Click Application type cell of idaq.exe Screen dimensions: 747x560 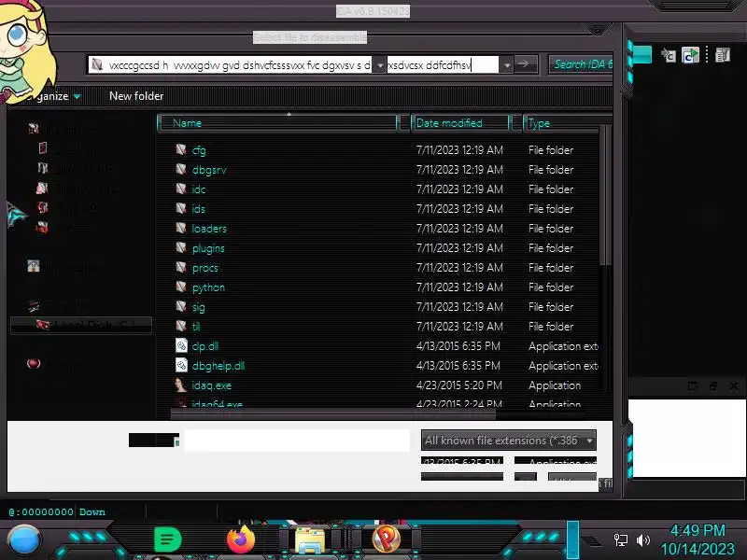click(x=555, y=385)
